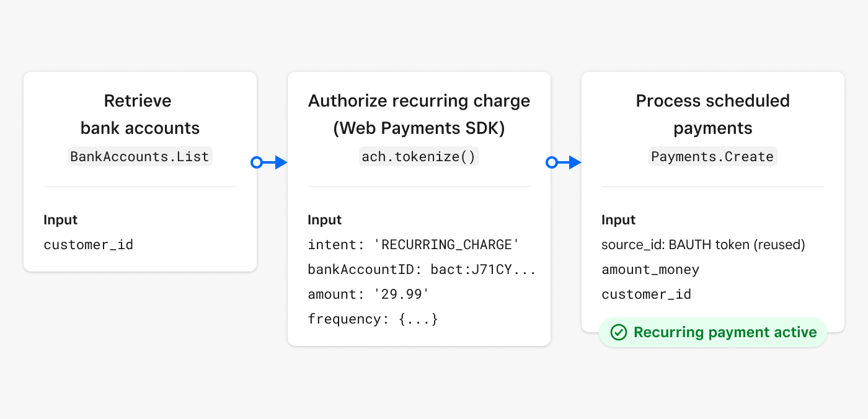Toggle the BAUTH token reused source entry
Viewport: 868px width, 419px height.
tap(703, 244)
